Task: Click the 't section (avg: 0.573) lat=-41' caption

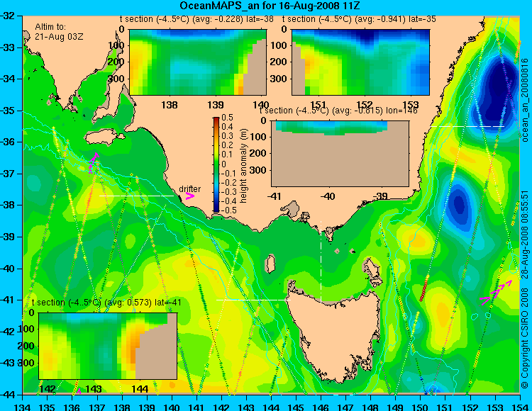Action: point(106,303)
